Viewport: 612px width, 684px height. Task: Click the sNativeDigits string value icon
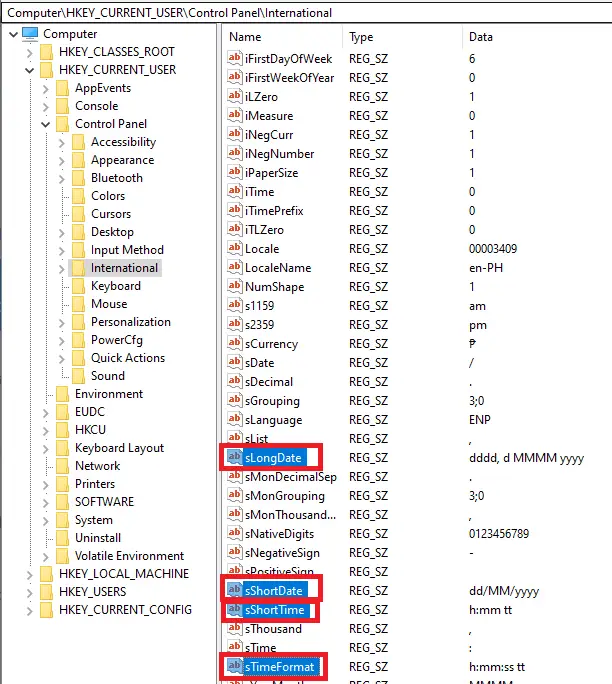tap(234, 533)
